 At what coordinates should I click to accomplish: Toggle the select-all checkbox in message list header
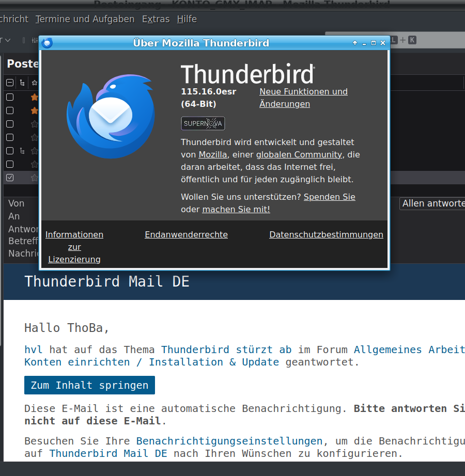click(x=10, y=83)
